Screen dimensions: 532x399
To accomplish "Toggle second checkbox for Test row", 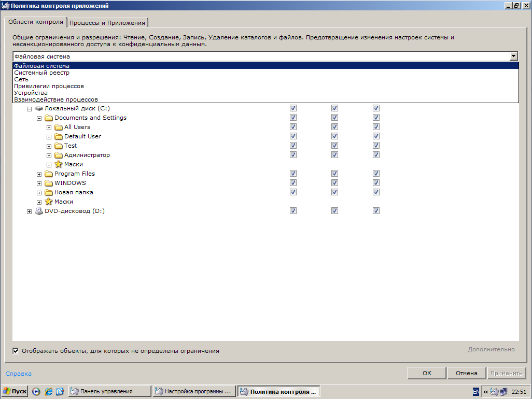I will [x=334, y=146].
